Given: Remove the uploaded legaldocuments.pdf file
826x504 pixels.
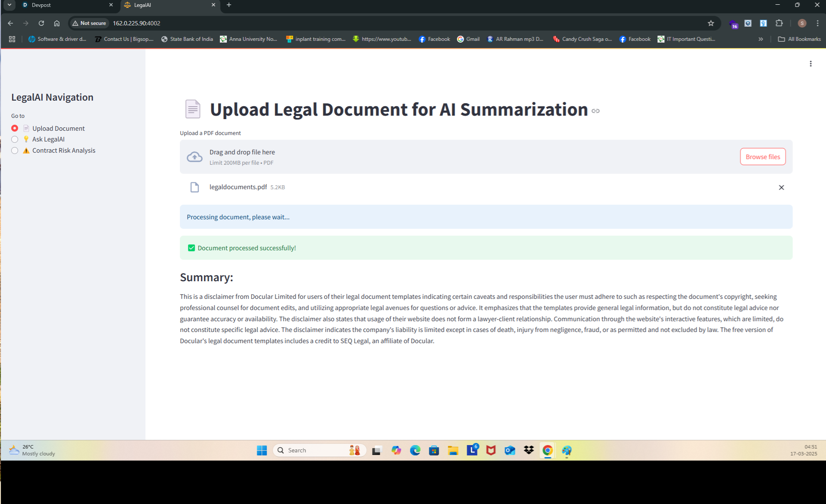Looking at the screenshot, I should pyautogui.click(x=781, y=187).
